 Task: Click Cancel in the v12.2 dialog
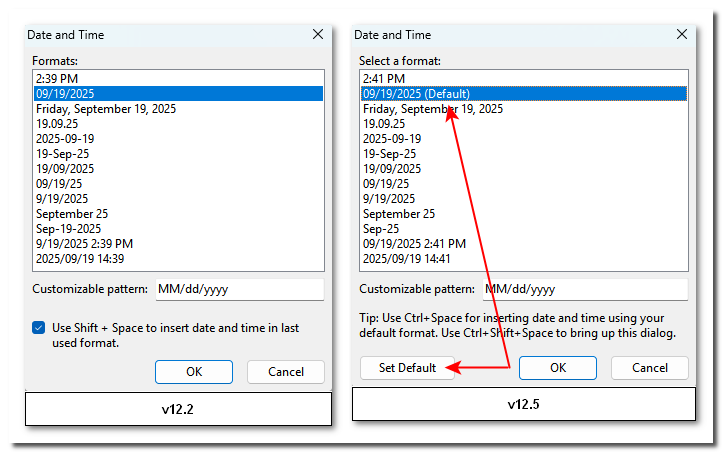click(x=286, y=372)
